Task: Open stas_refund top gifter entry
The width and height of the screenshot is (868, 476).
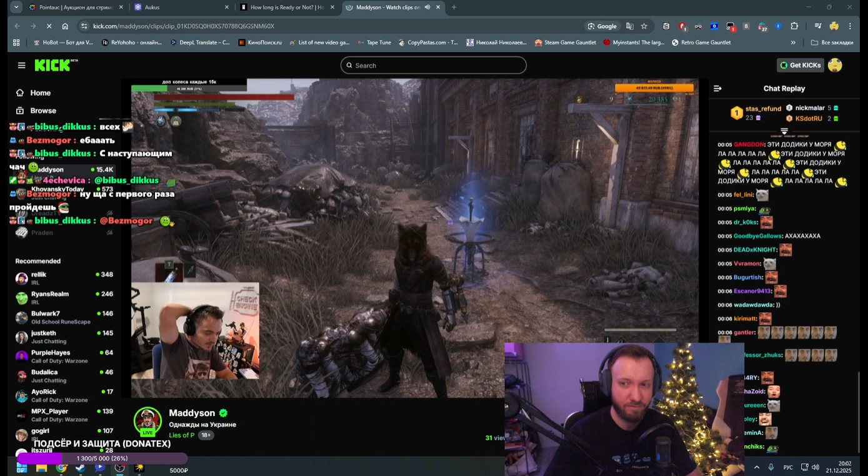Action: click(x=756, y=113)
